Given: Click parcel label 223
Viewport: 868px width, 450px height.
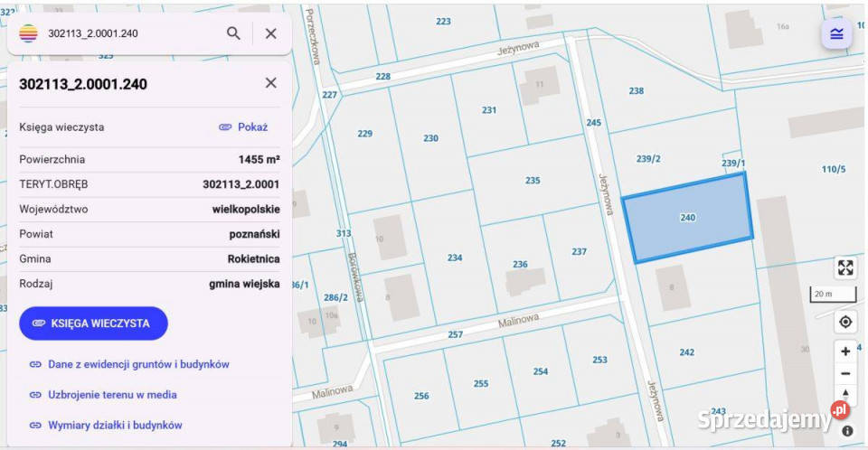Looking at the screenshot, I should (443, 22).
